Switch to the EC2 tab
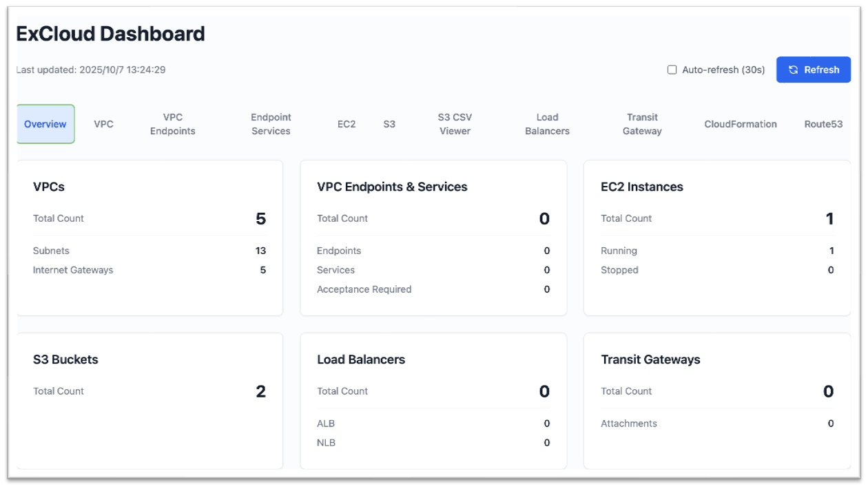Viewport: 868px width, 489px height. pyautogui.click(x=347, y=124)
